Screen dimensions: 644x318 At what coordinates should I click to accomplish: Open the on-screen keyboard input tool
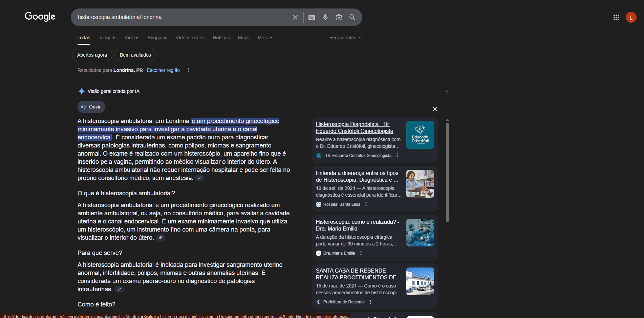[x=312, y=17]
